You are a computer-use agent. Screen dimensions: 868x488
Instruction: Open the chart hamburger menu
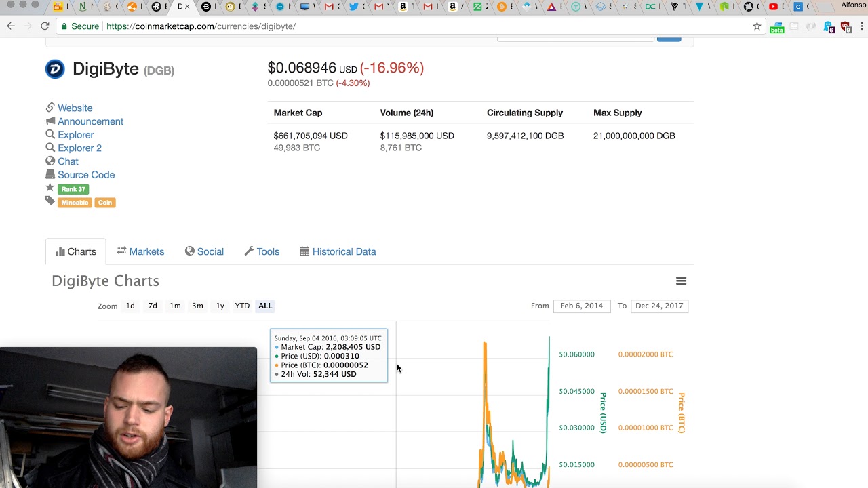point(681,281)
